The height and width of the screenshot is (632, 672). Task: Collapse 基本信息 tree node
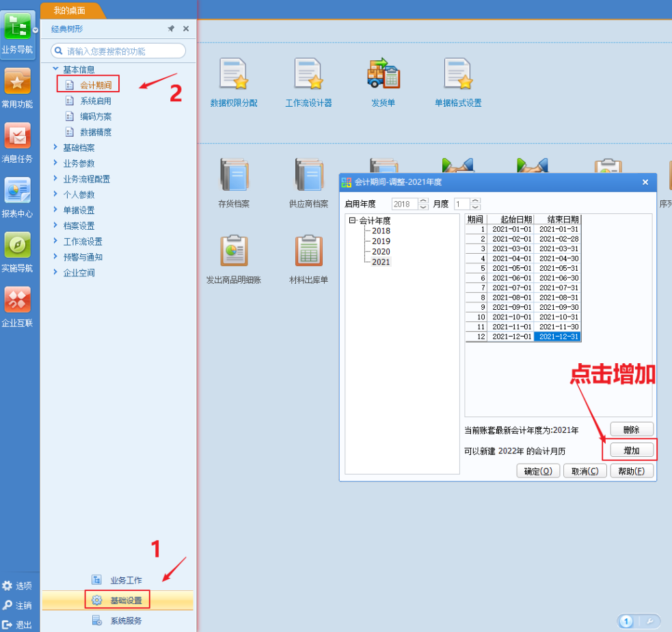click(x=56, y=69)
